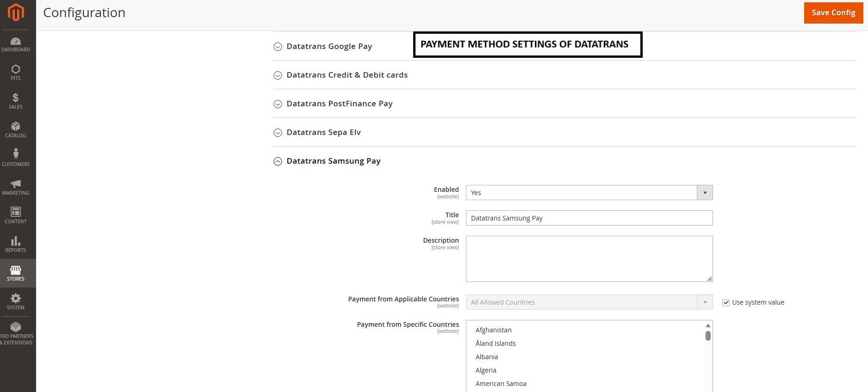Open Payment from Applicable Countries dropdown
Screen dimensions: 868x392
(x=589, y=302)
